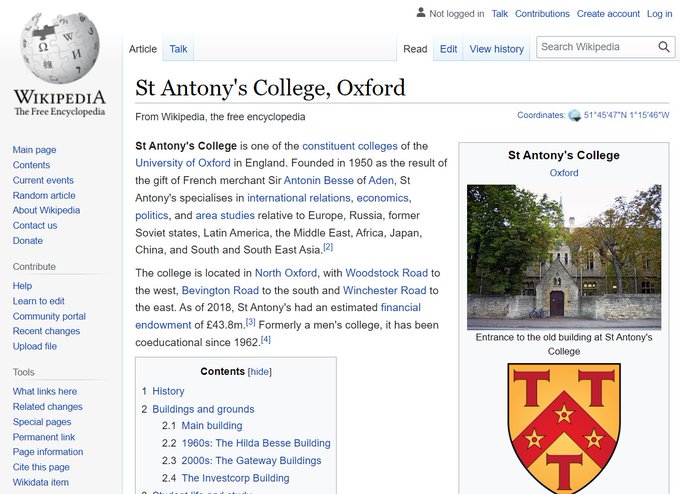Click the search magnifier icon
The width and height of the screenshot is (680, 494).
(664, 47)
